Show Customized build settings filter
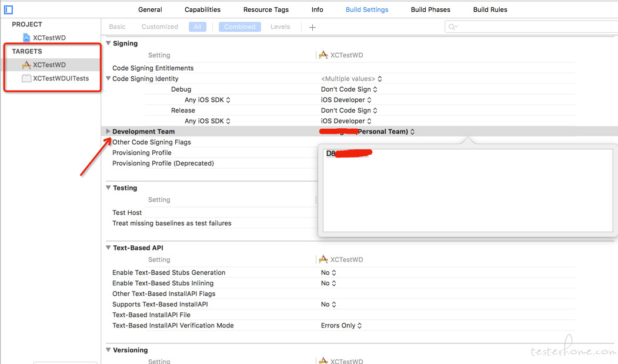Screen dimensions: 618x364 159,27
